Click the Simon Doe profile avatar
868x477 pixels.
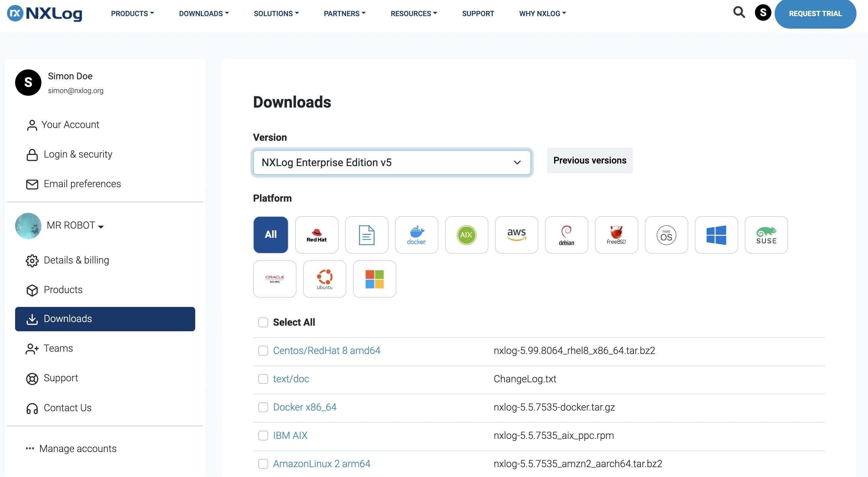[x=28, y=83]
